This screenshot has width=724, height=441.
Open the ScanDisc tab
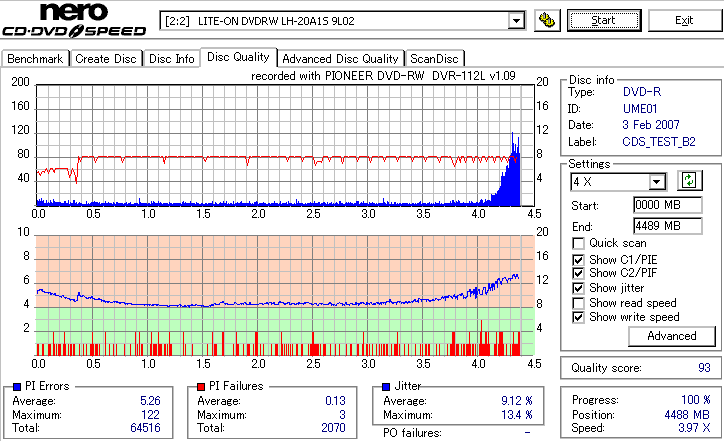434,59
